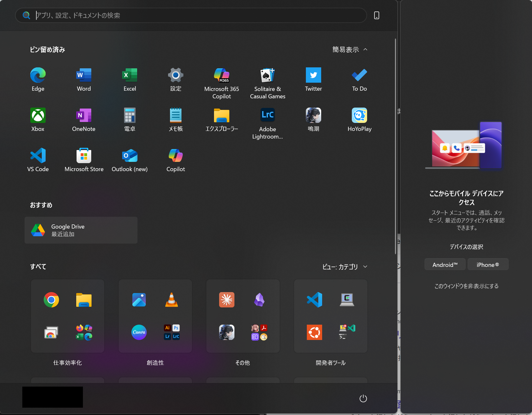Launch Ubuntu from the 開発者ツール group

click(314, 332)
